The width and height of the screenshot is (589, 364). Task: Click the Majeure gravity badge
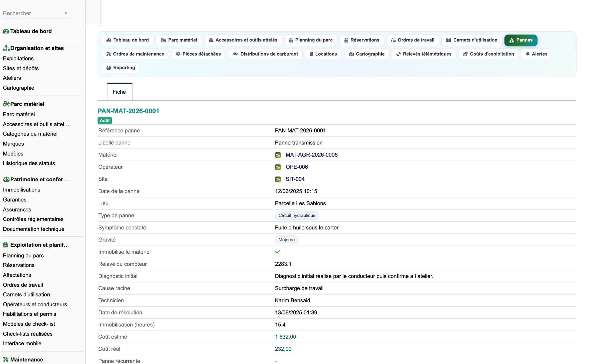point(287,240)
